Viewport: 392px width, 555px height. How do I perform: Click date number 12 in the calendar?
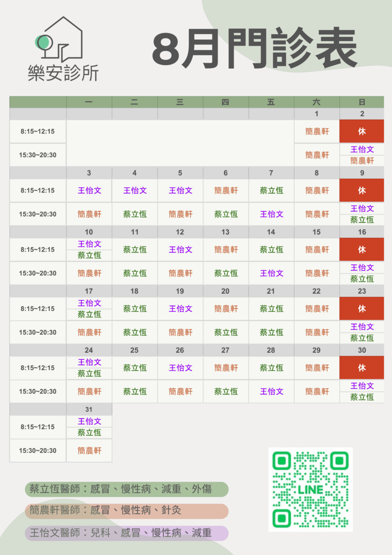pos(180,232)
